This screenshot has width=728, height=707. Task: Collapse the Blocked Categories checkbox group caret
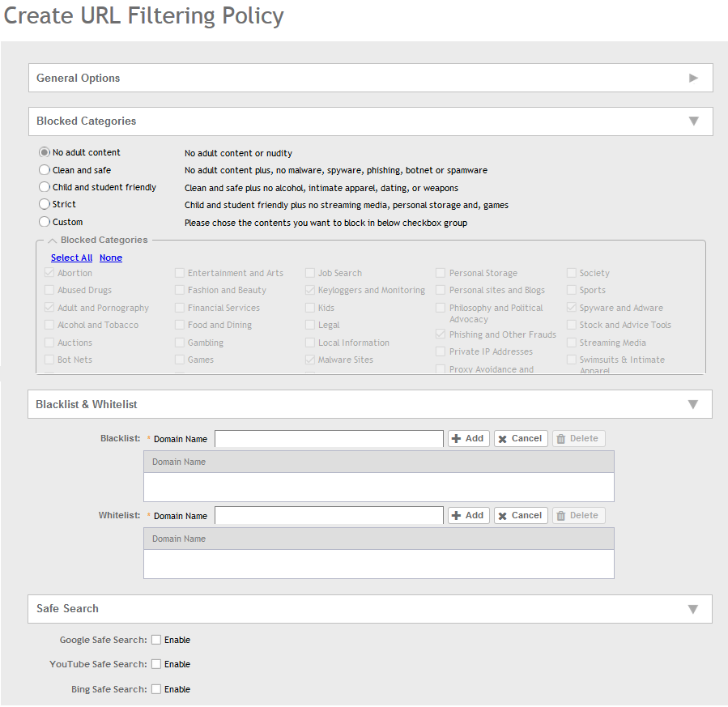click(x=52, y=241)
